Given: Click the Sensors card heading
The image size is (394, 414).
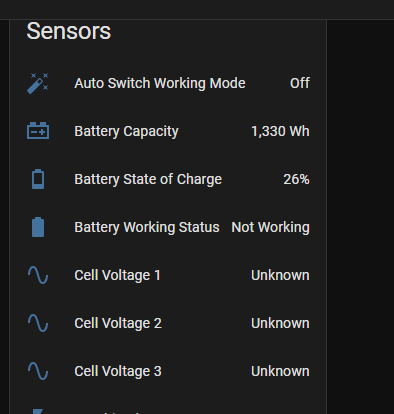Looking at the screenshot, I should click(x=69, y=31).
